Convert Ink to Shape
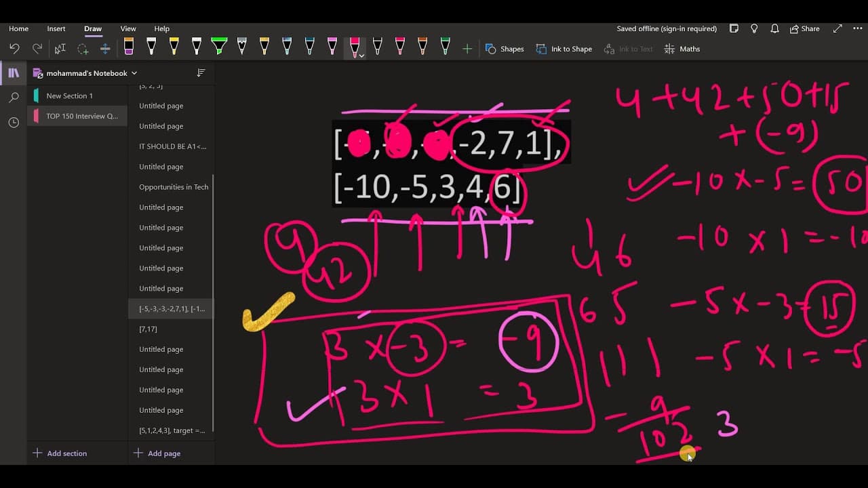The image size is (868, 488). pos(564,49)
